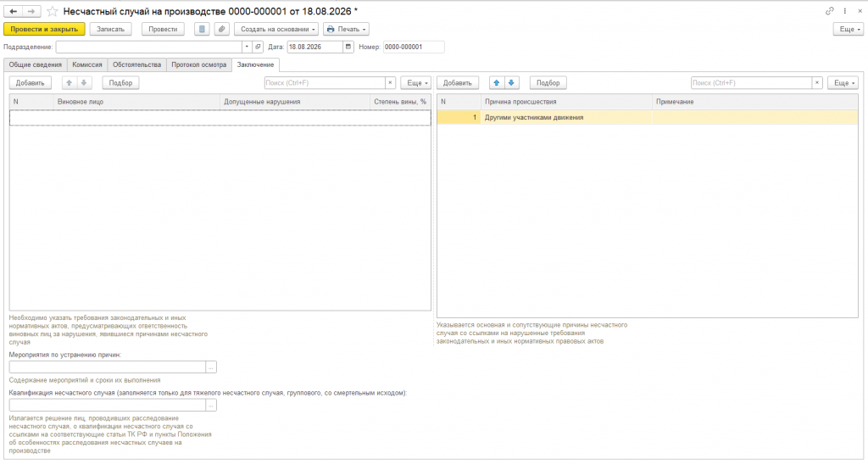Clear the right table search field
Image resolution: width=868 pixels, height=465 pixels.
coord(817,82)
